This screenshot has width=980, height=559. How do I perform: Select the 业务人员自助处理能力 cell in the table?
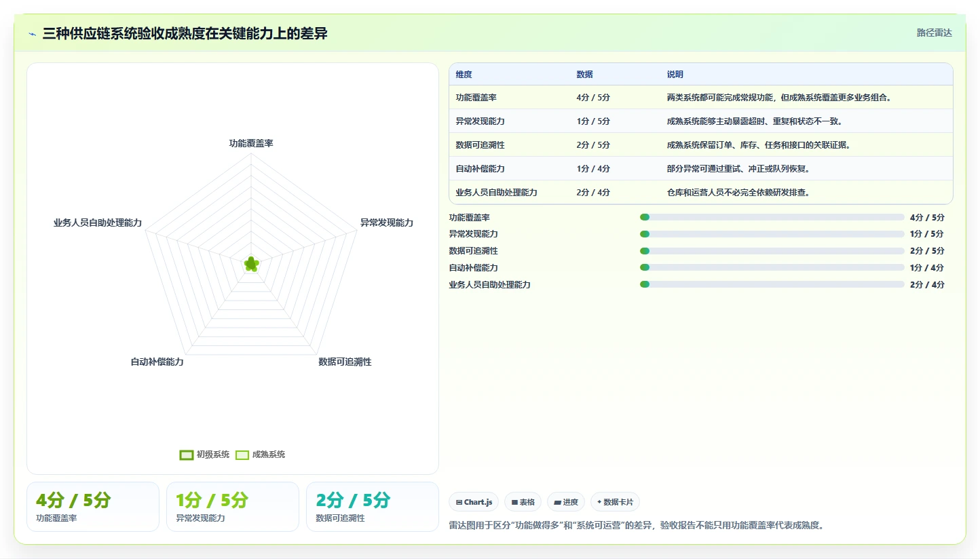pos(509,192)
